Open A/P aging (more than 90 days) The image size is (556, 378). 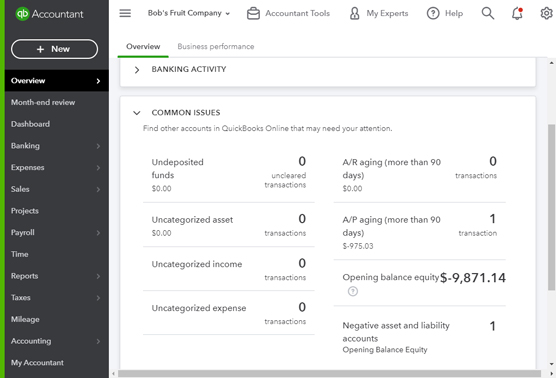[x=419, y=231]
